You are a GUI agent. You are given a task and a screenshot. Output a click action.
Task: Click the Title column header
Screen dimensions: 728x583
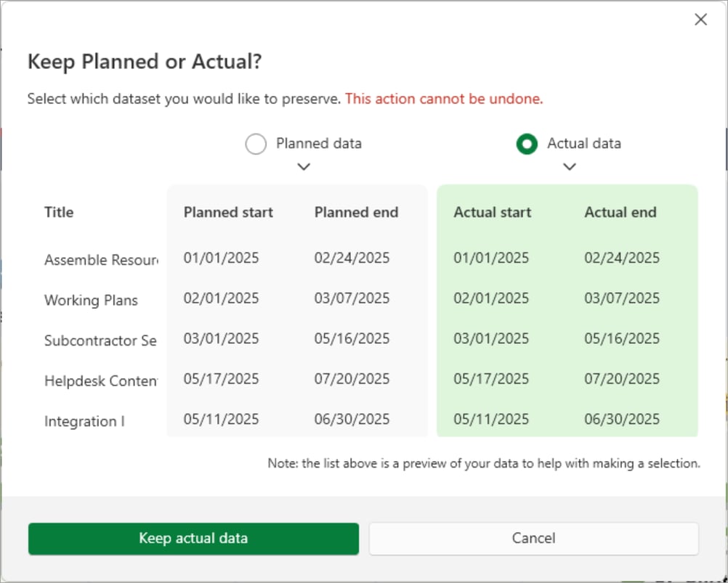click(x=58, y=212)
